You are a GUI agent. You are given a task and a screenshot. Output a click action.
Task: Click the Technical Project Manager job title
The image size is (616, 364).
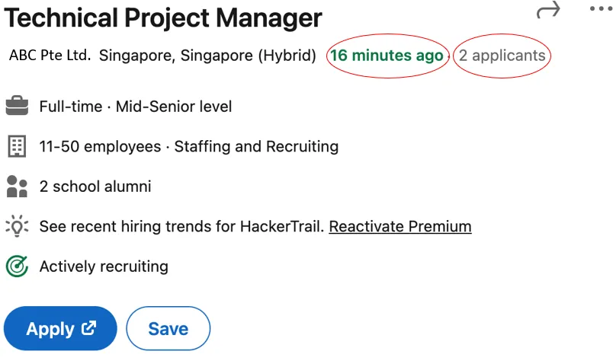click(163, 18)
